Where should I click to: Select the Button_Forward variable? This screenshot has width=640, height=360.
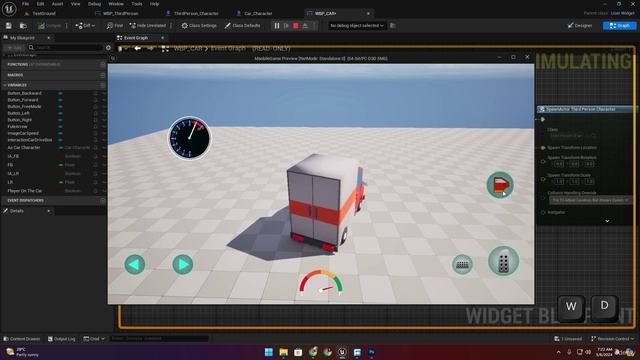pos(23,100)
